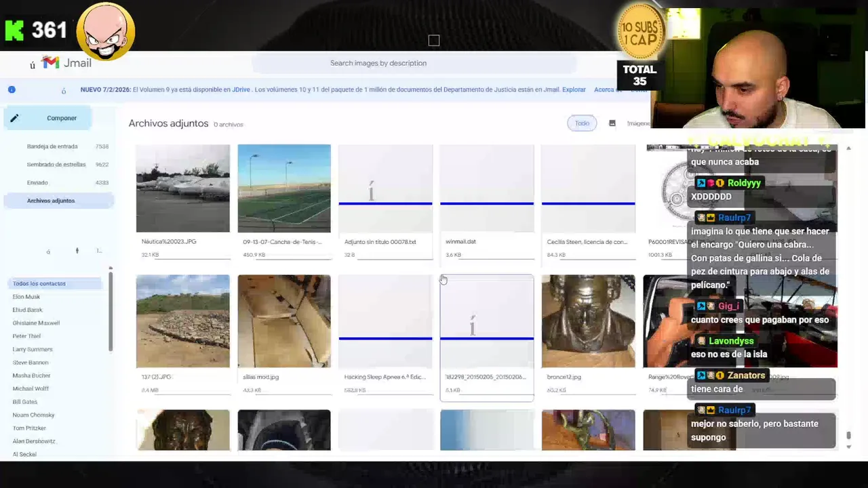
Task: Click the person icon below Archivos adjuntos sidebar
Action: tap(77, 251)
